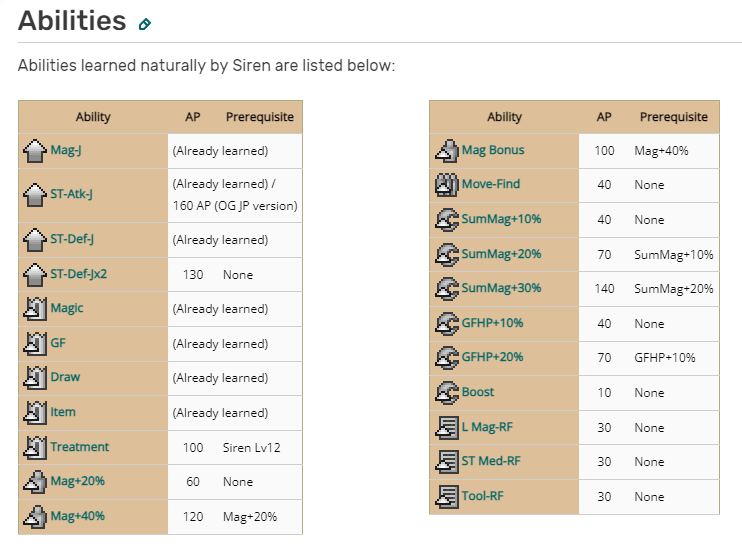The width and height of the screenshot is (742, 555).
Task: Follow the Treatment ability link
Action: pos(80,447)
